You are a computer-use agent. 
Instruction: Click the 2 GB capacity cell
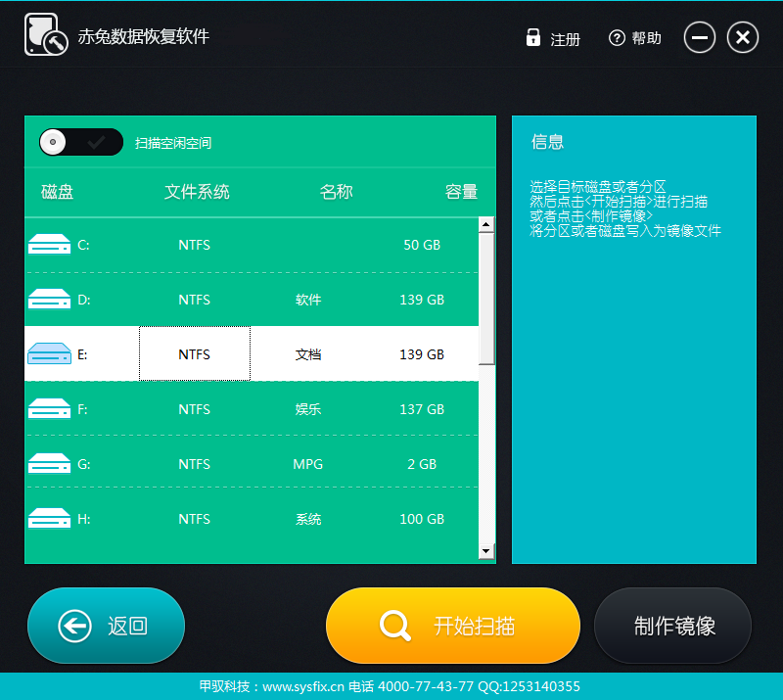[422, 464]
